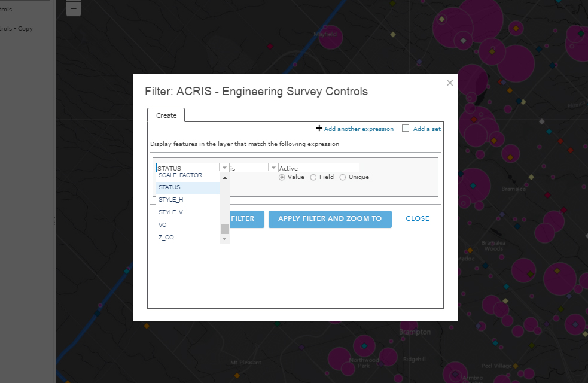Select the VC field option

tap(163, 225)
